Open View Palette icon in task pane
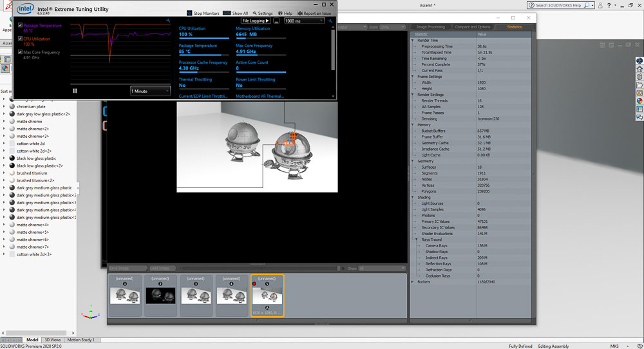This screenshot has width=644, height=349. coord(639,93)
